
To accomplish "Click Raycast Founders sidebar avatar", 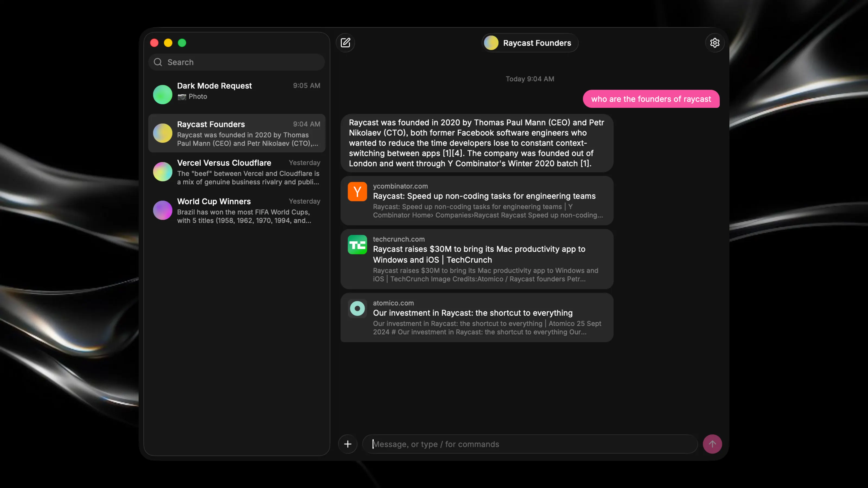I will pos(163,133).
